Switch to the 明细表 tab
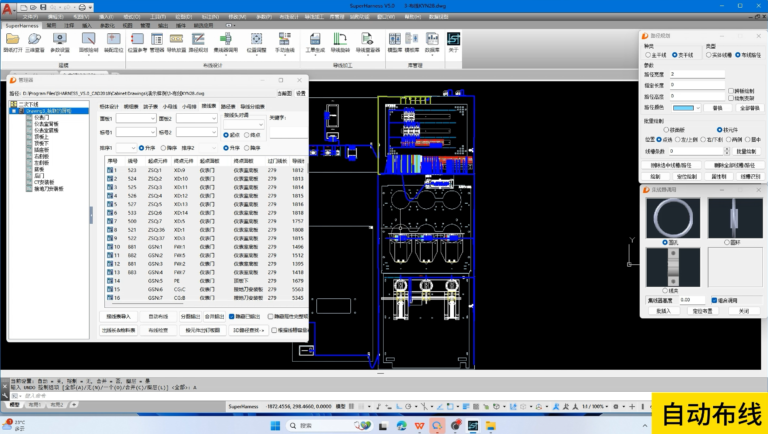768x434 pixels. tap(131, 106)
